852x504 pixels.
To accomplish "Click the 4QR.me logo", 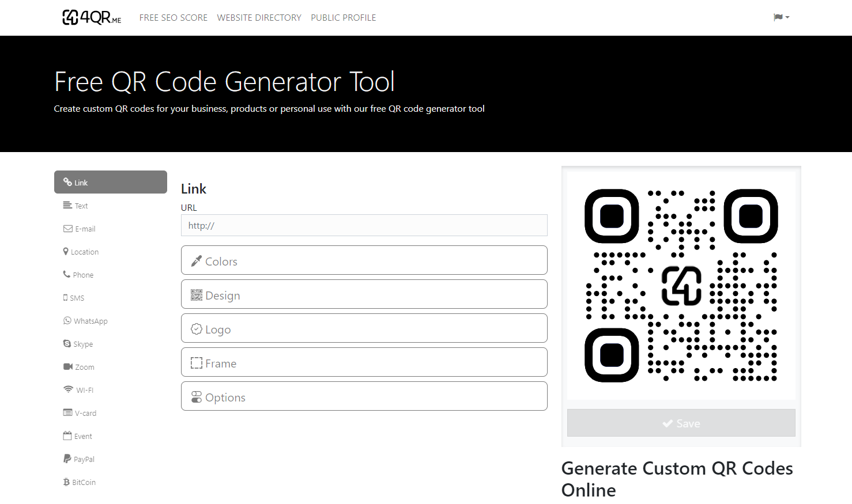I will pyautogui.click(x=92, y=17).
